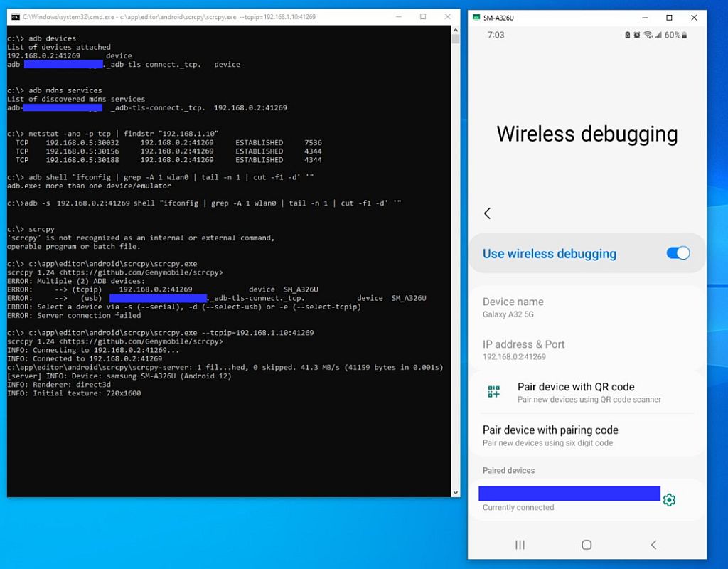Click the cmd scrollbar up arrow
The height and width of the screenshot is (569, 728).
pyautogui.click(x=456, y=30)
